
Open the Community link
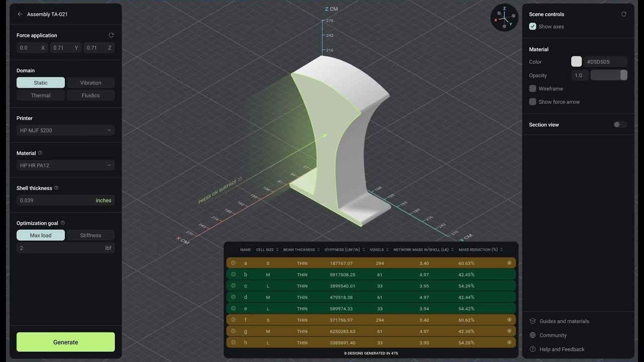point(553,335)
